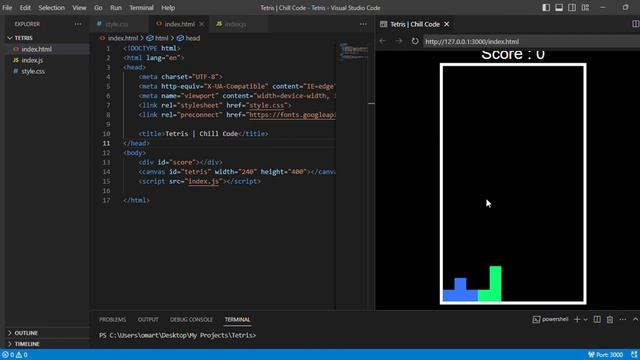Open notifications icon in status bar
Viewport: 640px width, 360px height.
point(634,355)
